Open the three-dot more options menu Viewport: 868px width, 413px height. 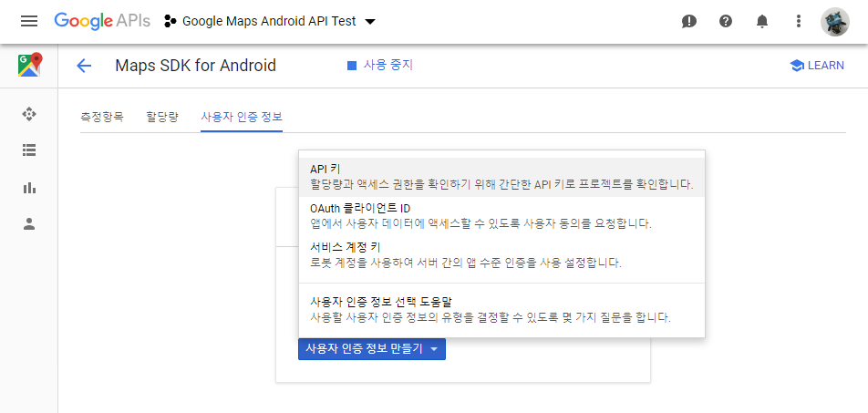coord(799,22)
